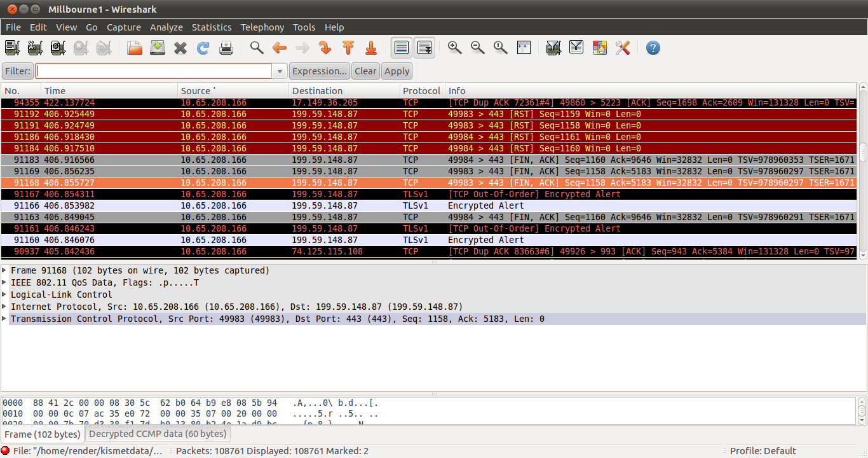Edit capture filter toolbar icon
This screenshot has width=868, height=458.
553,48
